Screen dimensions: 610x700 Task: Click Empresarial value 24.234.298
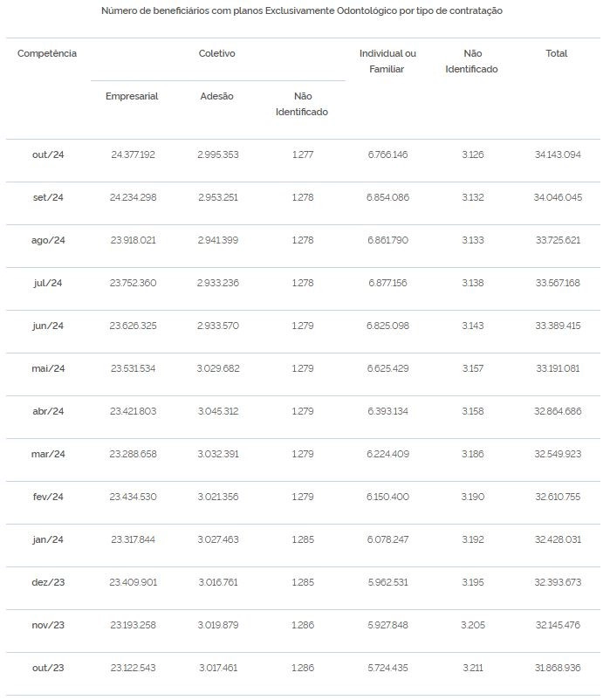(133, 197)
